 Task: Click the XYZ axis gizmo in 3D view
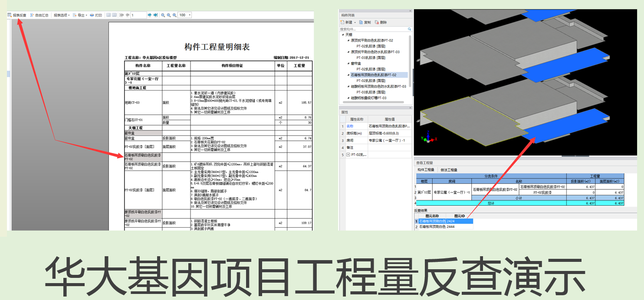point(429,137)
